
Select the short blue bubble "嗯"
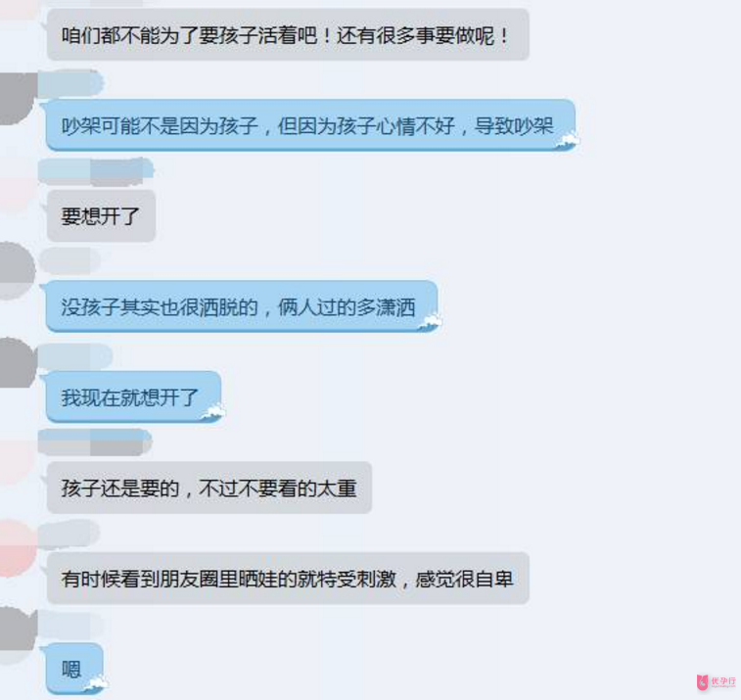(x=74, y=669)
